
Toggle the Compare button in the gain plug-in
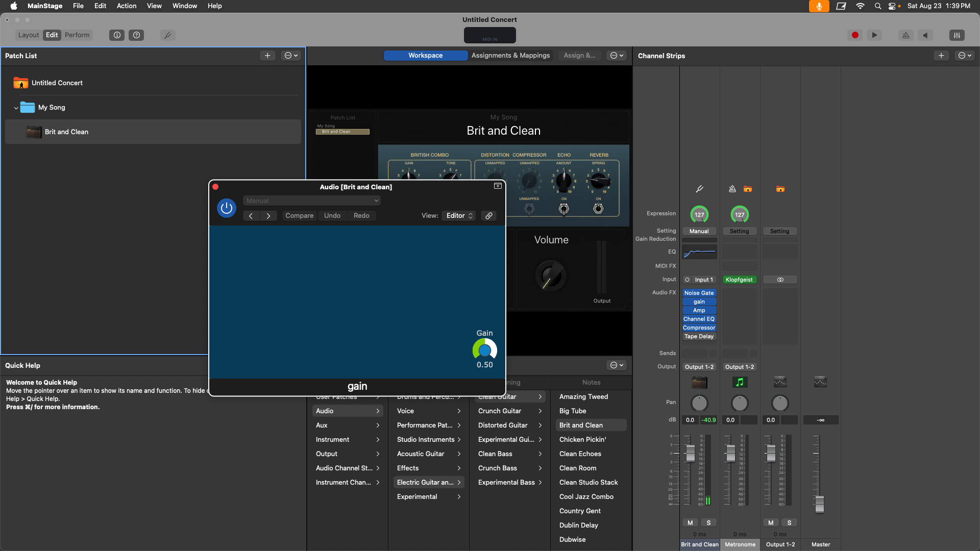coord(299,216)
